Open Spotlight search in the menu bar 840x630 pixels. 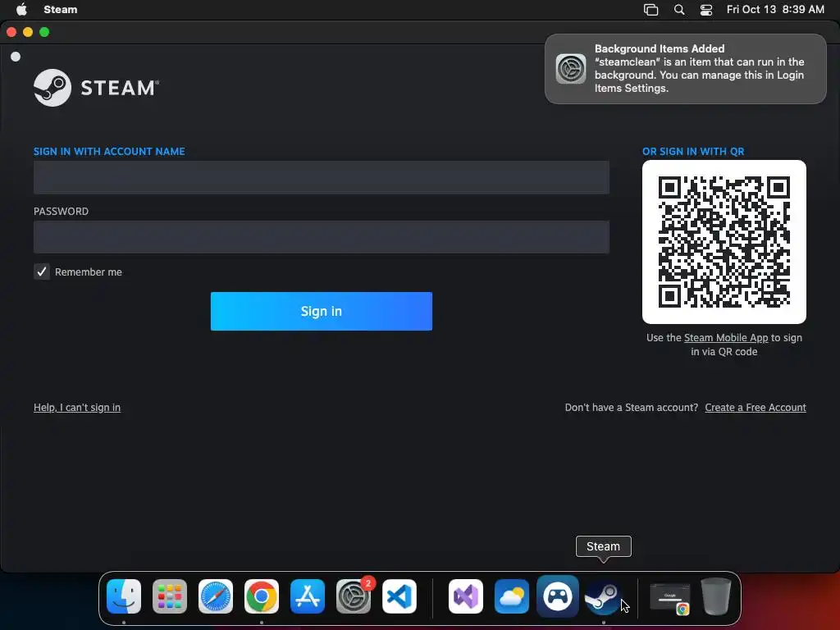coord(678,9)
